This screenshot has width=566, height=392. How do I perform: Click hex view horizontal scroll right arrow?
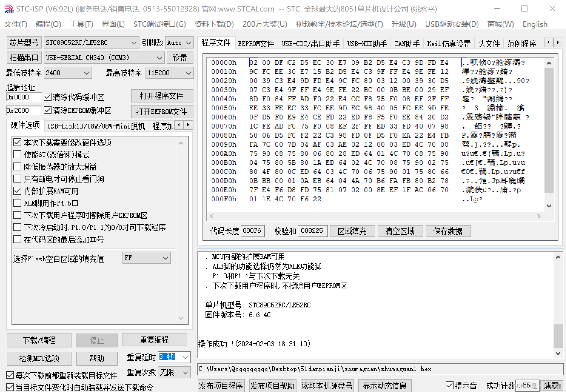[539, 216]
